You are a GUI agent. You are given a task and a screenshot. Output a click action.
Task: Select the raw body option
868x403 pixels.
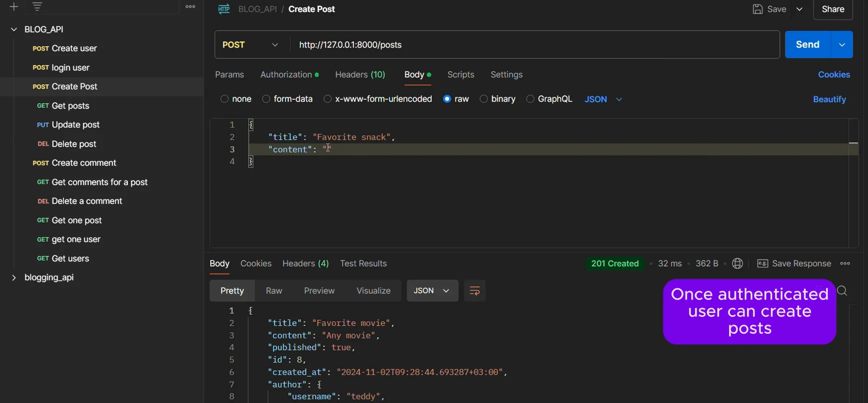coord(447,99)
